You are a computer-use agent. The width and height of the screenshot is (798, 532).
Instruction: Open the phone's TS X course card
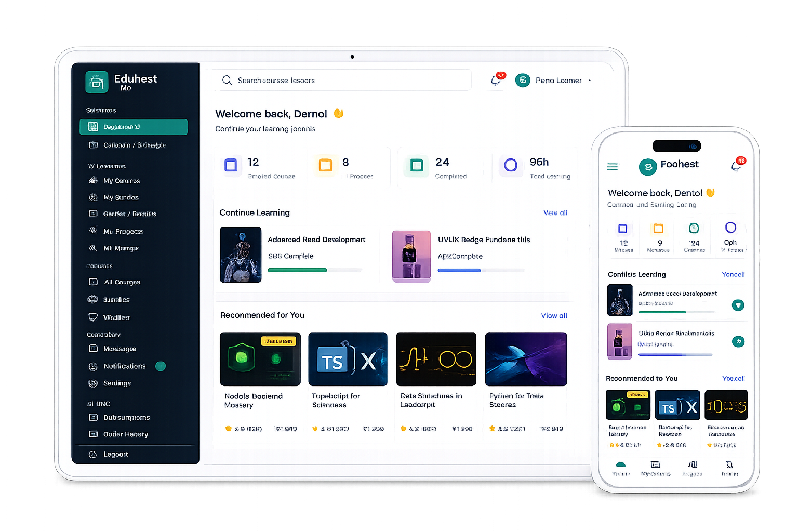[677, 405]
